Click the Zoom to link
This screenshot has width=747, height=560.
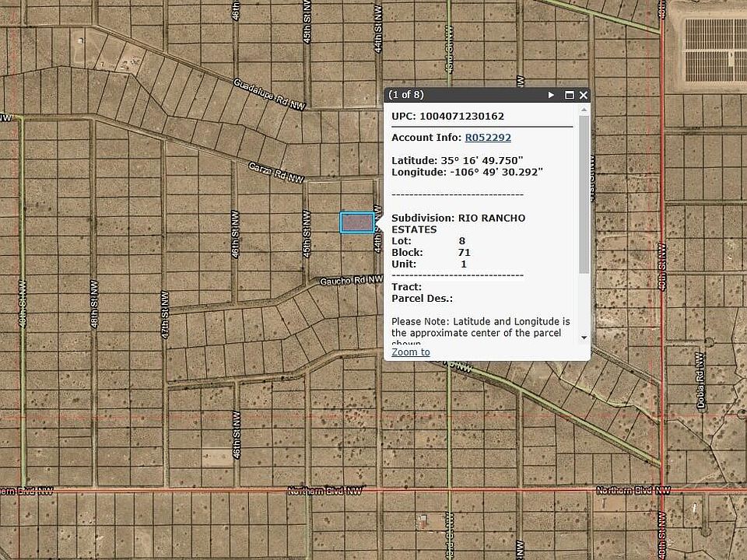click(411, 352)
